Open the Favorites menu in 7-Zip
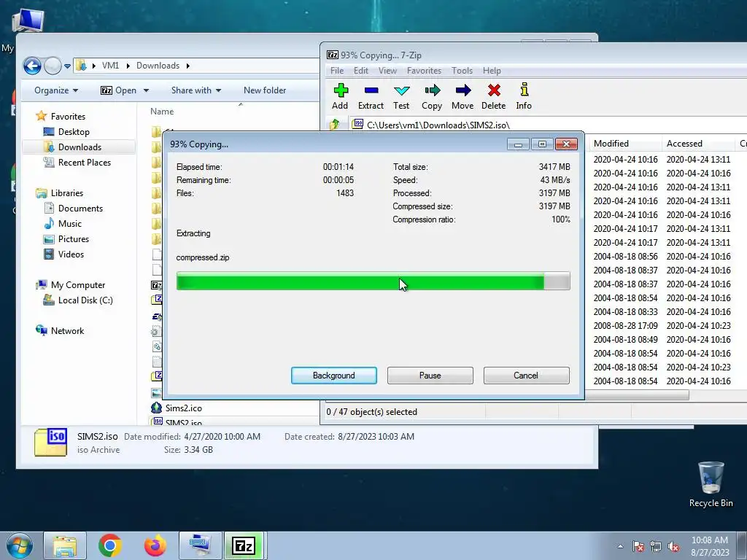The width and height of the screenshot is (747, 560). (424, 71)
